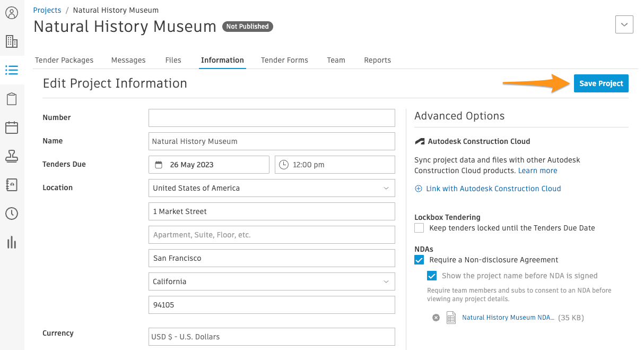Click the Not Published status badge
Viewport: 644px width, 350px height.
click(x=248, y=26)
